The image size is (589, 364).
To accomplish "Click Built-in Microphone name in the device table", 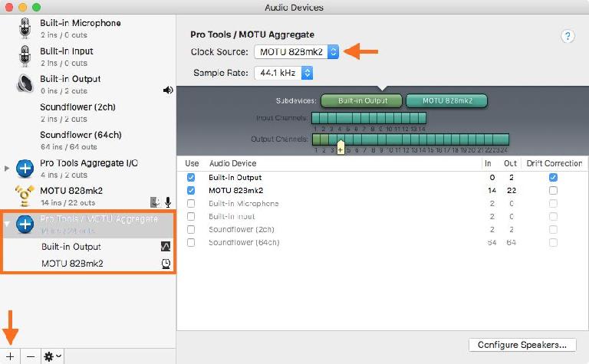I will [243, 203].
